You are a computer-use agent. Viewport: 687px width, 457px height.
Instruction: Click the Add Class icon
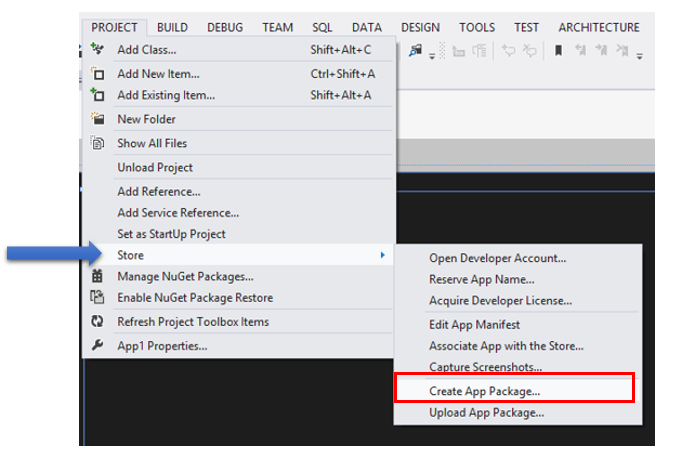[x=97, y=49]
